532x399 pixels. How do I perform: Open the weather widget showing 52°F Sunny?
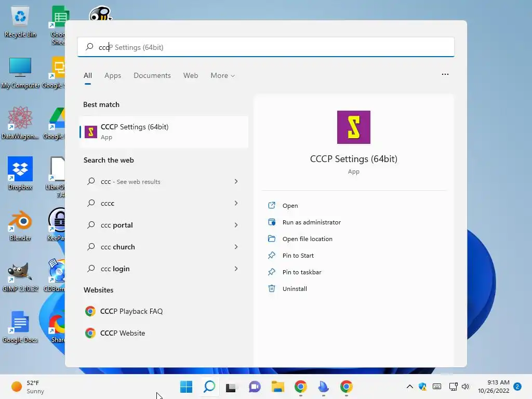[x=28, y=387]
